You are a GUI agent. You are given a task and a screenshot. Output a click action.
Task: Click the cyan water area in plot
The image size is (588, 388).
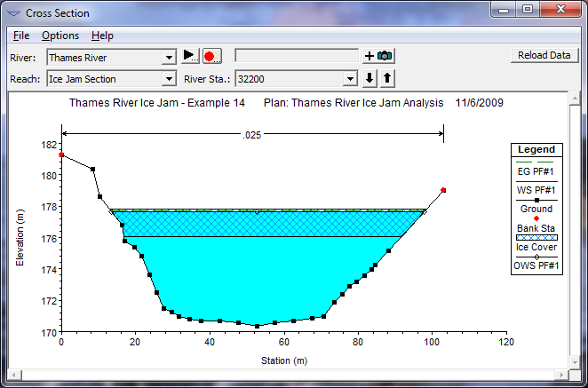click(249, 284)
